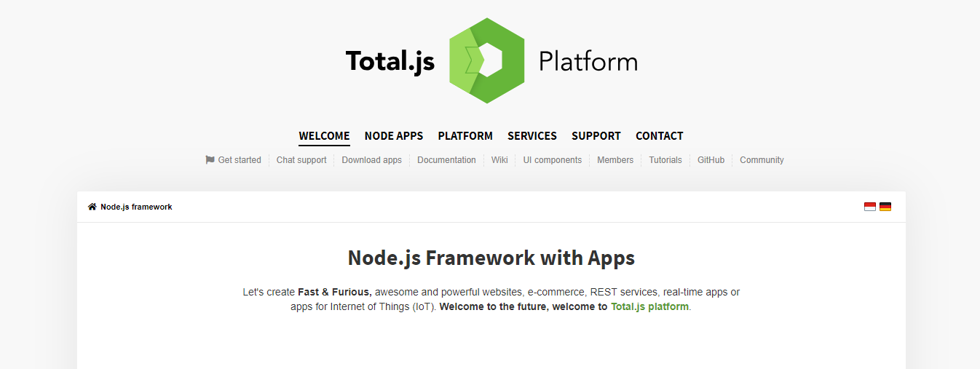Click the Node.js framework breadcrumb text
The width and height of the screenshot is (980, 369).
(x=136, y=207)
